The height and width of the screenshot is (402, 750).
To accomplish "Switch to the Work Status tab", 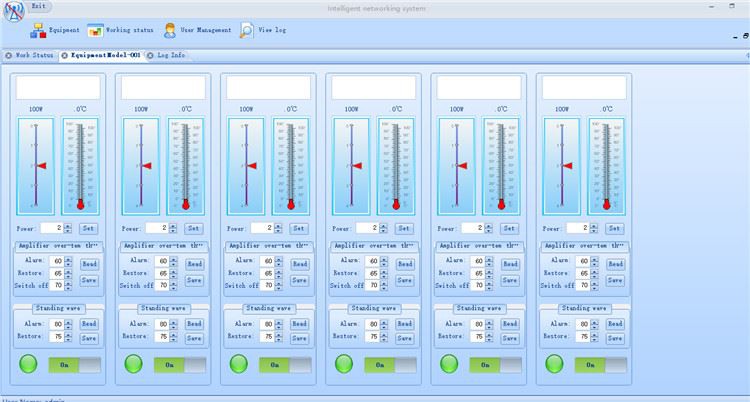I will pyautogui.click(x=33, y=55).
